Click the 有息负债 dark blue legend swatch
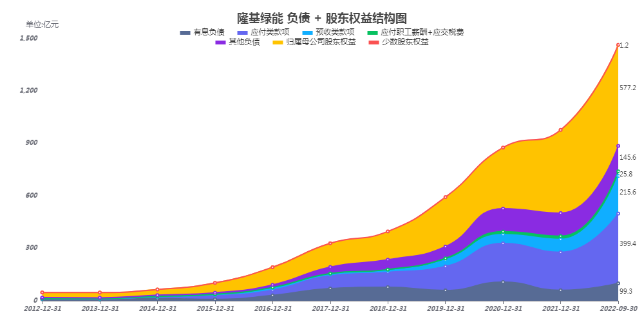 [185, 32]
